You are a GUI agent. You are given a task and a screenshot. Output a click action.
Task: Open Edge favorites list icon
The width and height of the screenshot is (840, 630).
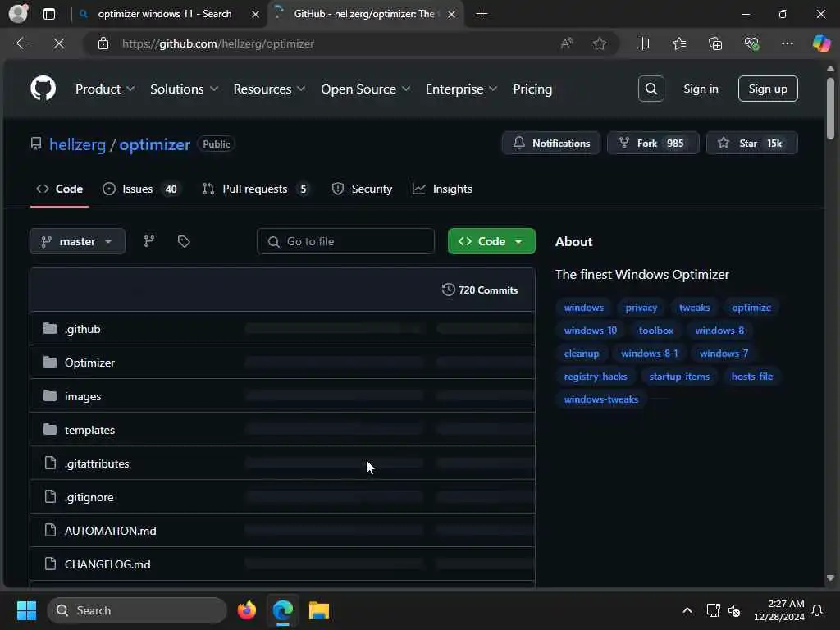679,43
